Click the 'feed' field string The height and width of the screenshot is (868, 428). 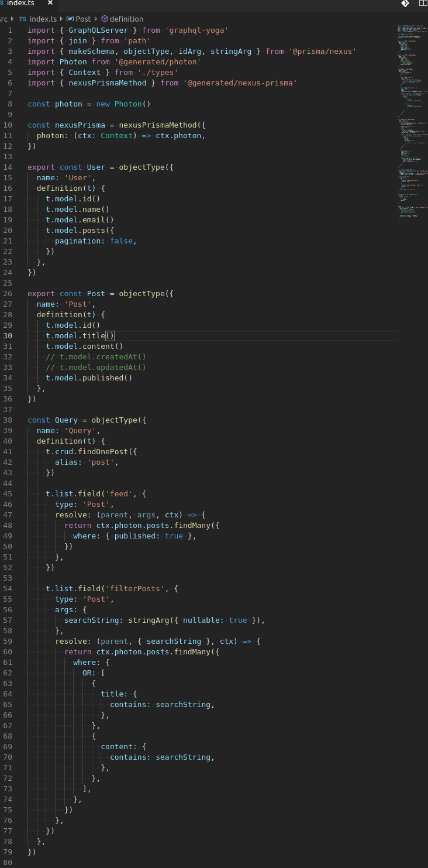(119, 494)
